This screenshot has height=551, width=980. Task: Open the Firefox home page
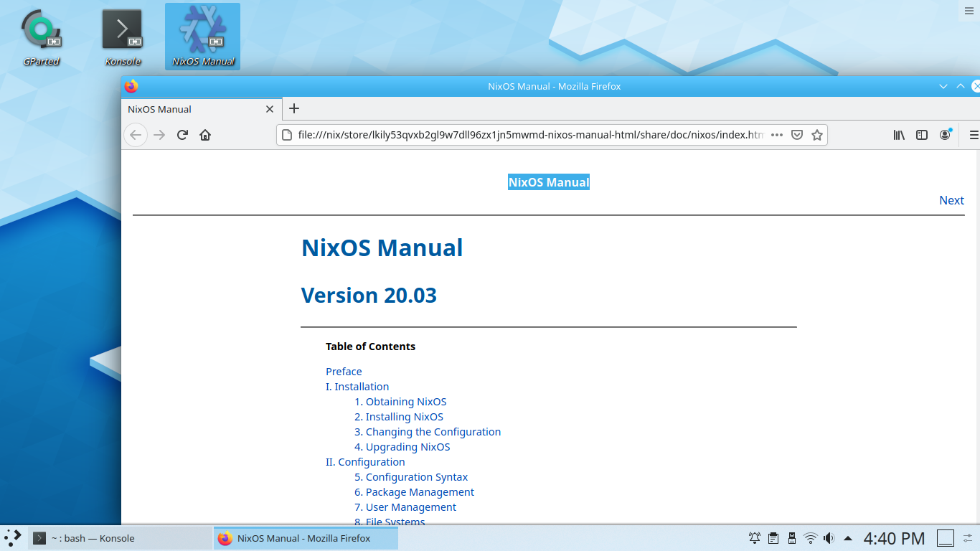[x=204, y=134]
